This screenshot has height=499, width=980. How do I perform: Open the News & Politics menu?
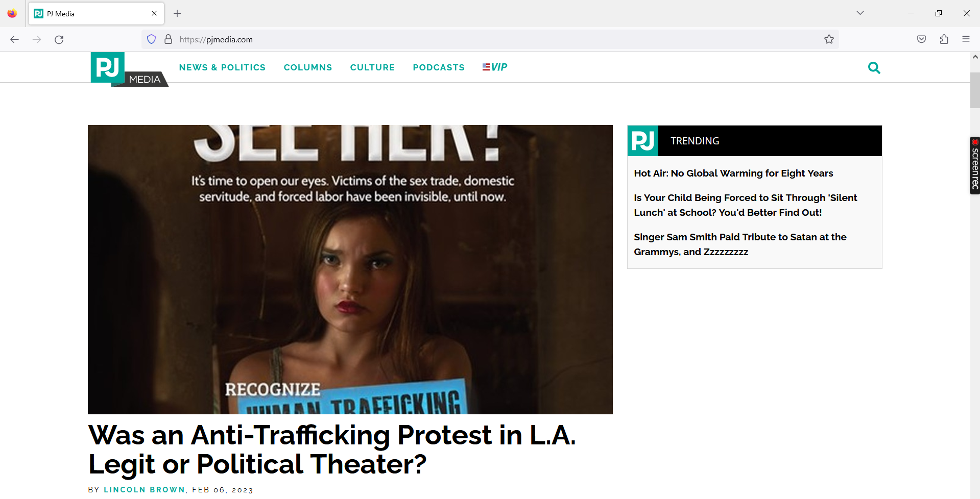(222, 67)
